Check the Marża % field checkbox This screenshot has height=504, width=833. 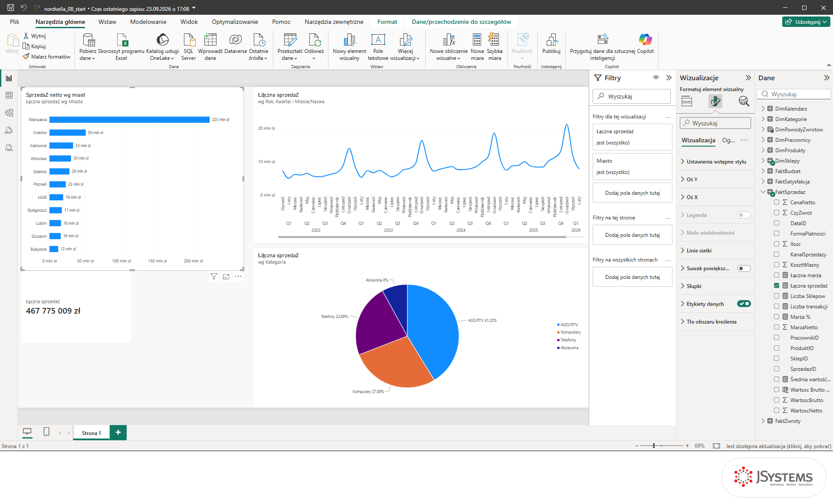coord(777,317)
